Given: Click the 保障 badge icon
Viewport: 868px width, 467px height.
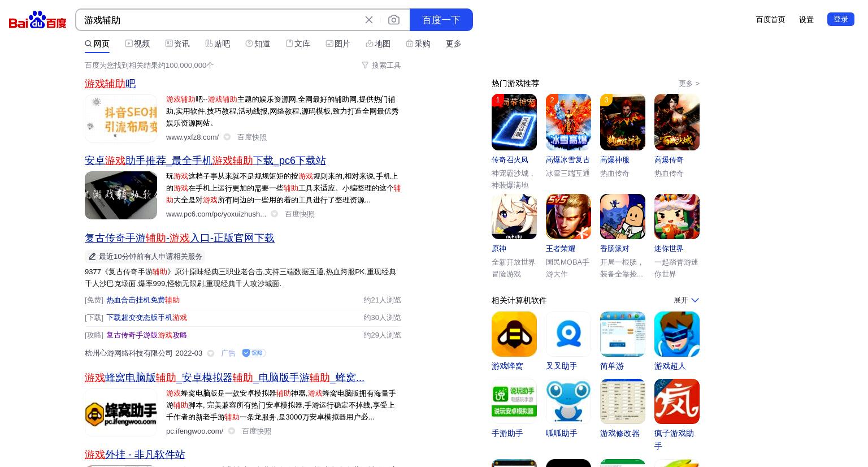Looking at the screenshot, I should coord(254,353).
